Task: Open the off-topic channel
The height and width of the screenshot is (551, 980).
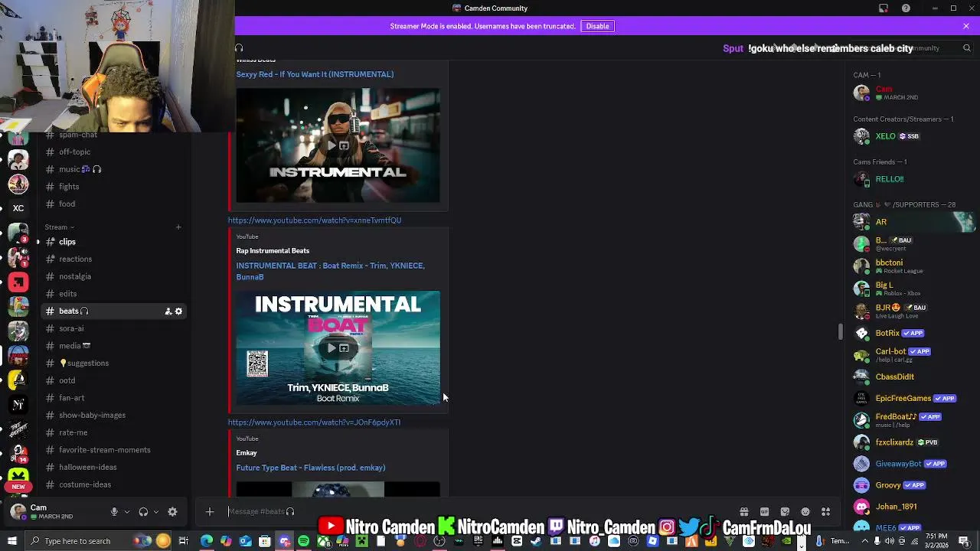Action: point(115,152)
